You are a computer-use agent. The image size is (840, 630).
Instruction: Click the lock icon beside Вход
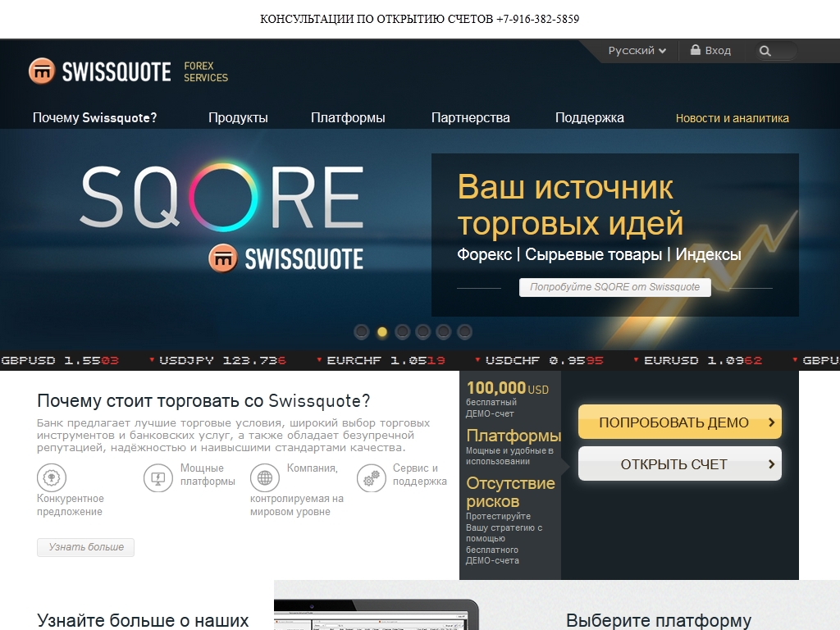(x=696, y=50)
